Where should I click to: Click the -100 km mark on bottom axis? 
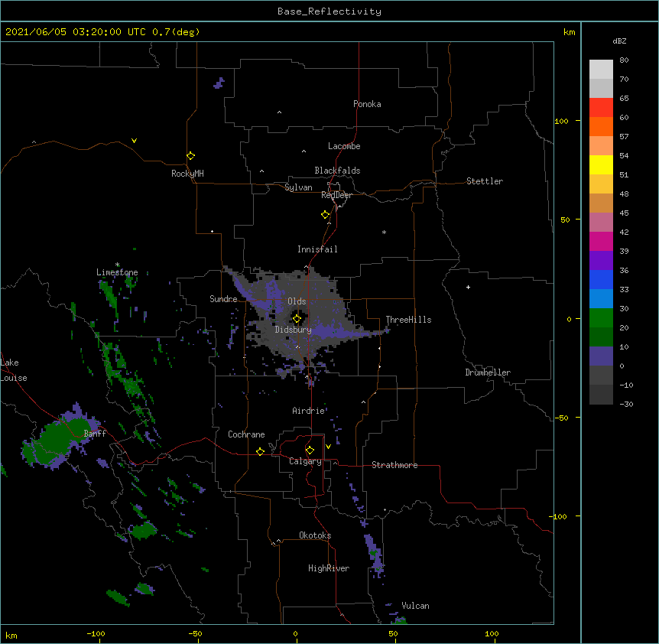tap(96, 633)
